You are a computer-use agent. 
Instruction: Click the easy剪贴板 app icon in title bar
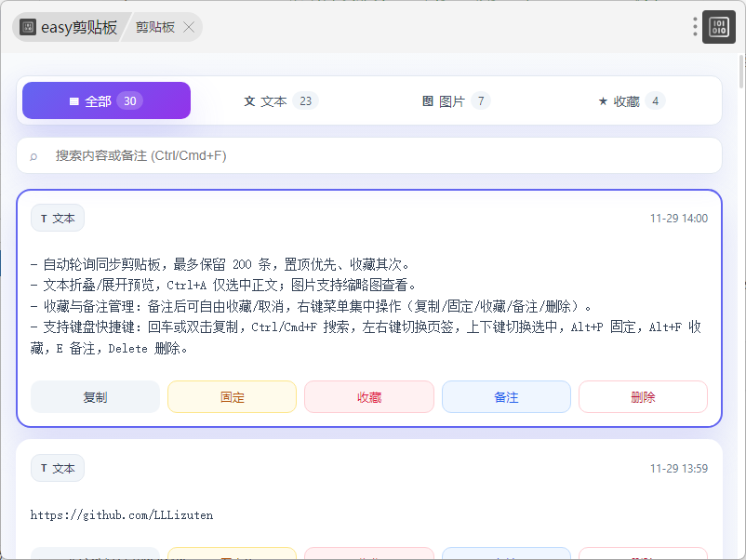[28, 27]
